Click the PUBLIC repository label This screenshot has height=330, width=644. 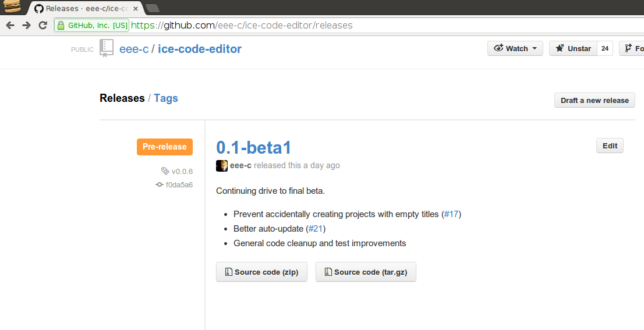point(82,49)
